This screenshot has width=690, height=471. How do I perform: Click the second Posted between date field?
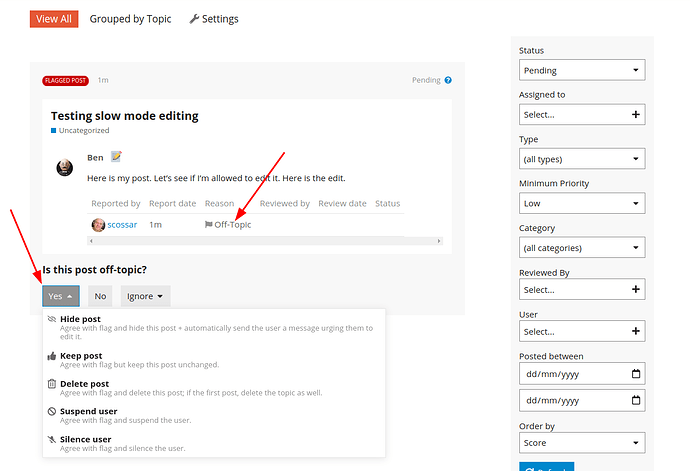582,400
